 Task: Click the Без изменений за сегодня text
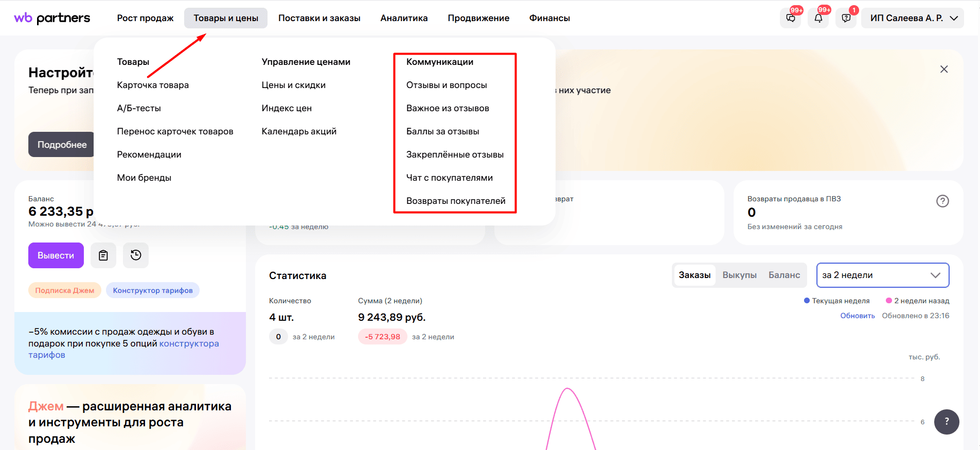click(795, 227)
